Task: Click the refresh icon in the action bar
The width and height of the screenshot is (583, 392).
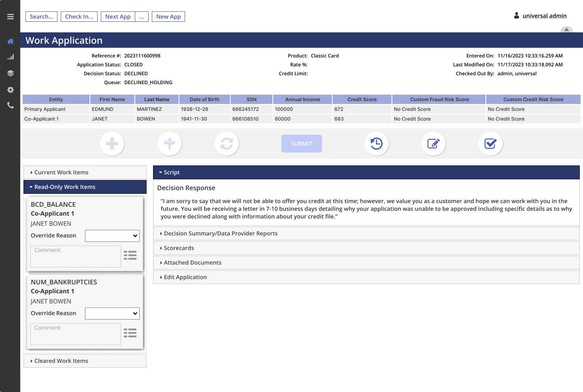Action: 227,144
